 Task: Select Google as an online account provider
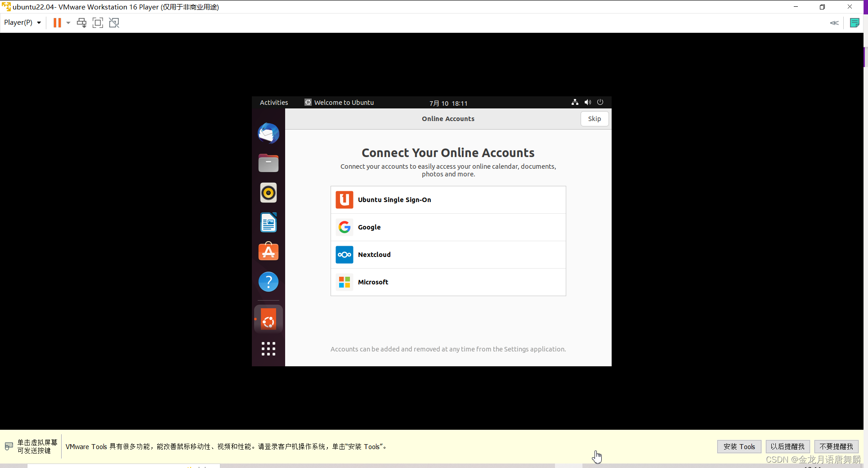(x=448, y=227)
